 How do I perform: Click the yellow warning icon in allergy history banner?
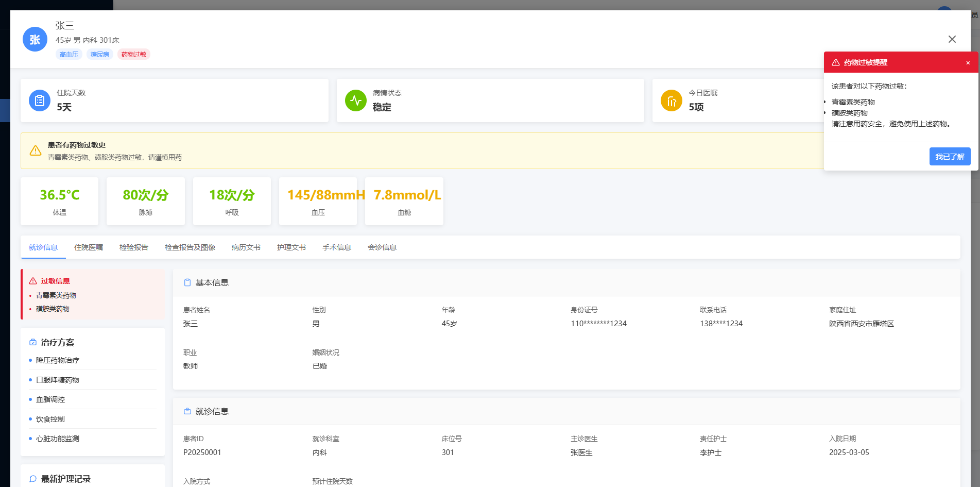pos(36,150)
